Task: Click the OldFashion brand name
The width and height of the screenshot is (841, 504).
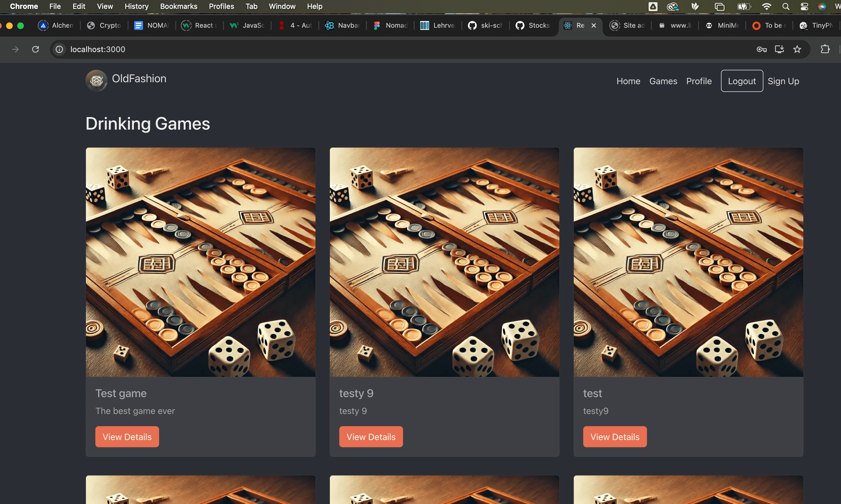Action: [x=139, y=78]
